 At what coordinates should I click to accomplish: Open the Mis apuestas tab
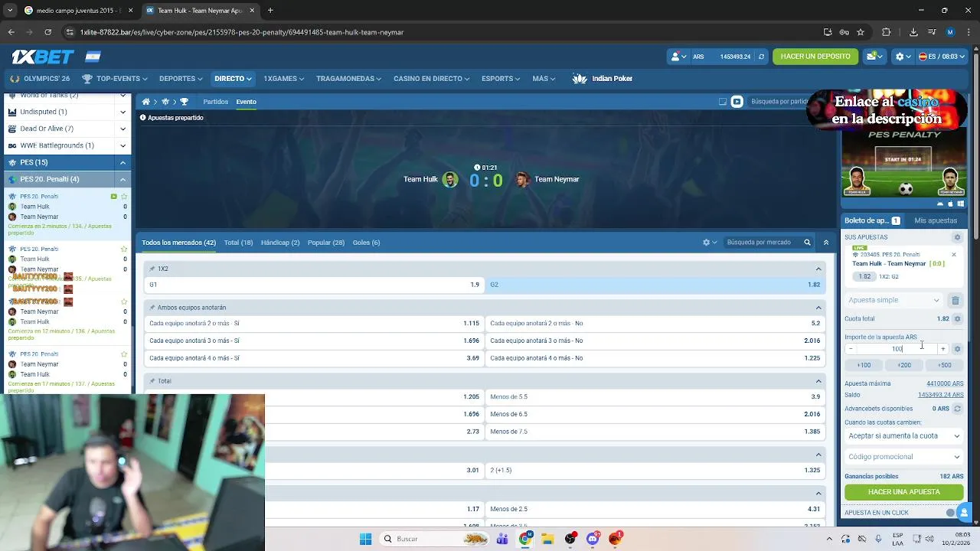[936, 220]
